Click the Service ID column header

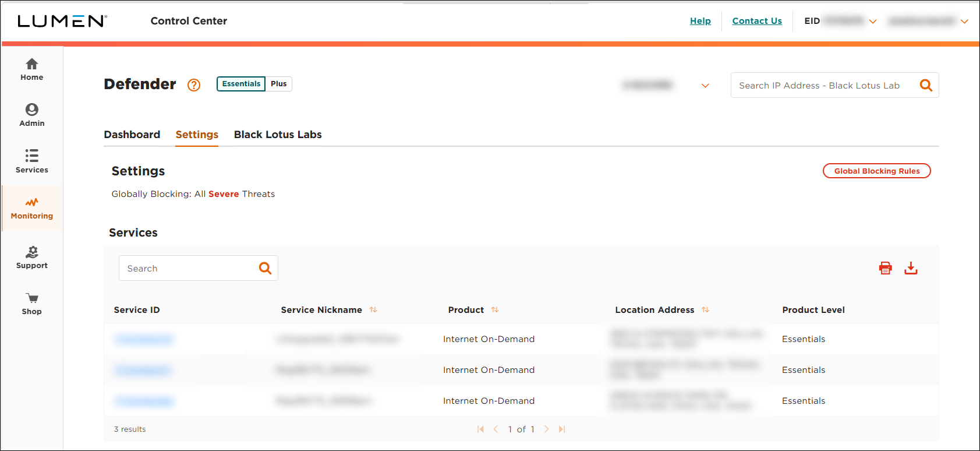(x=137, y=310)
